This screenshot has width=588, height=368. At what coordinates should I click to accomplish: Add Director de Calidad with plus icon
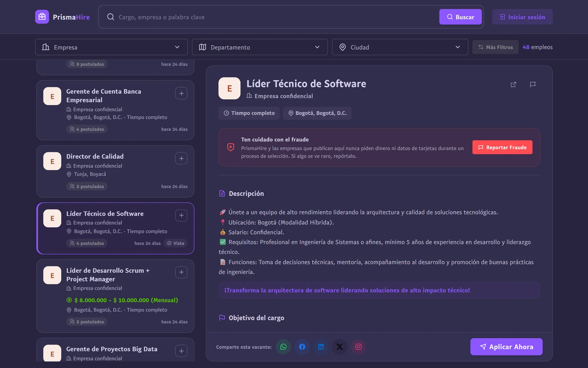[181, 159]
